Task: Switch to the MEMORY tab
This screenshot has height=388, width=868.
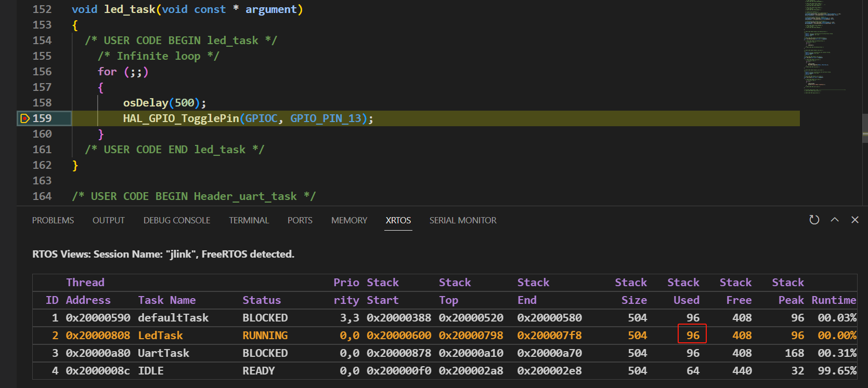Action: [349, 220]
